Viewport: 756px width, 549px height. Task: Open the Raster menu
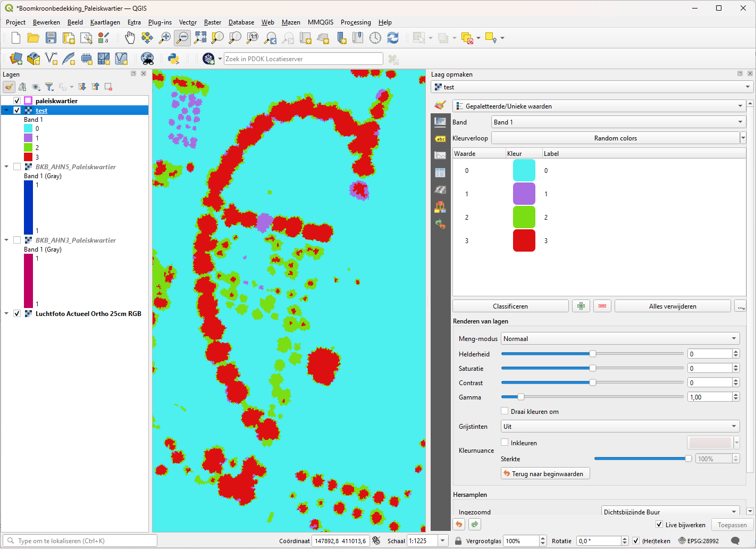click(212, 22)
